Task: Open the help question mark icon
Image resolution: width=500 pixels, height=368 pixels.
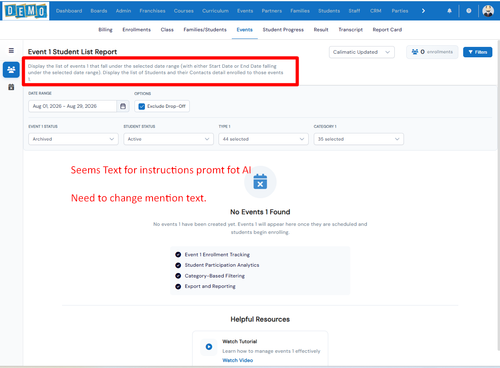Action: [x=469, y=11]
